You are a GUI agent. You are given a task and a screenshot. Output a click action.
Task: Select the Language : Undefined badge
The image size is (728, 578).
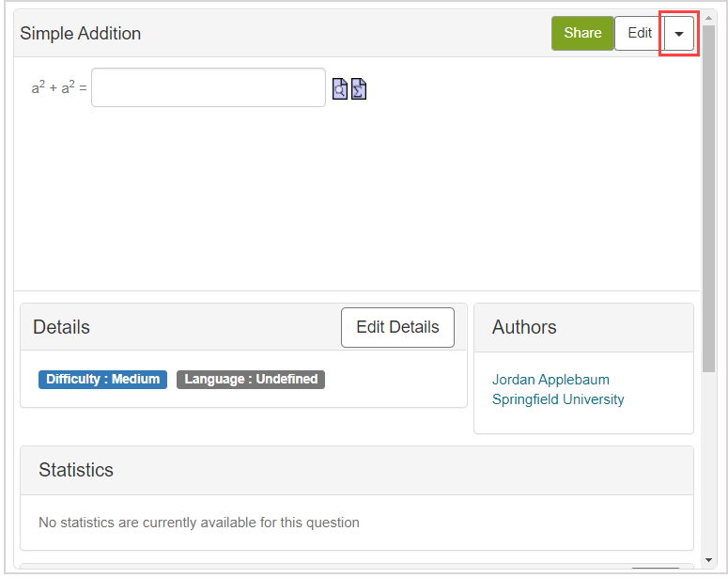coord(251,380)
